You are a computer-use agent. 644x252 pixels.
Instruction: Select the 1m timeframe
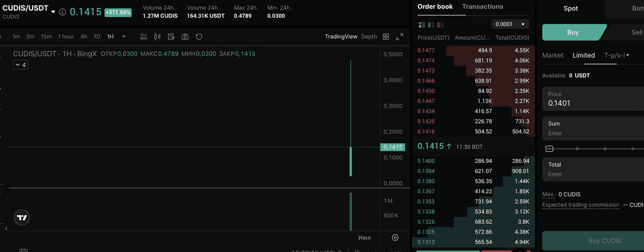[16, 37]
